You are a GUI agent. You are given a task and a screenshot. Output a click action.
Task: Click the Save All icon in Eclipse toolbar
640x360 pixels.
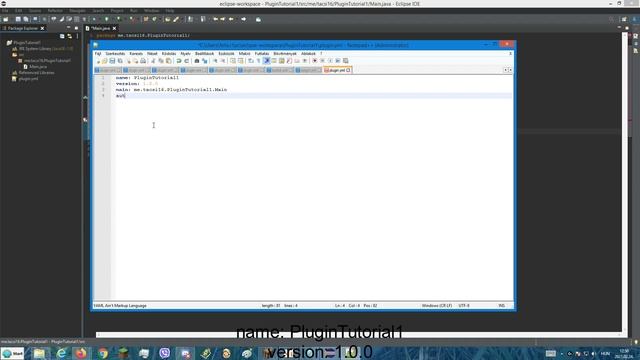[x=26, y=19]
